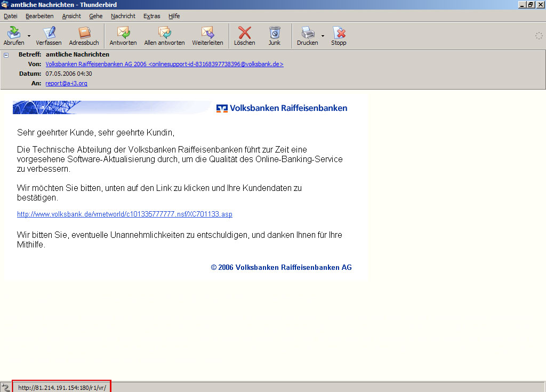
Task: Click the date '07.05.2006 04:30'
Action: click(69, 74)
